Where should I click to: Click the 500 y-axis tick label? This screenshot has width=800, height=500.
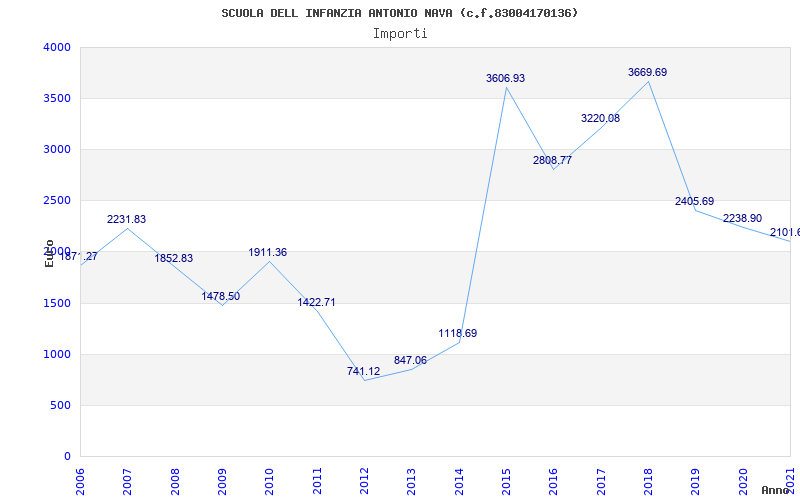(x=60, y=406)
